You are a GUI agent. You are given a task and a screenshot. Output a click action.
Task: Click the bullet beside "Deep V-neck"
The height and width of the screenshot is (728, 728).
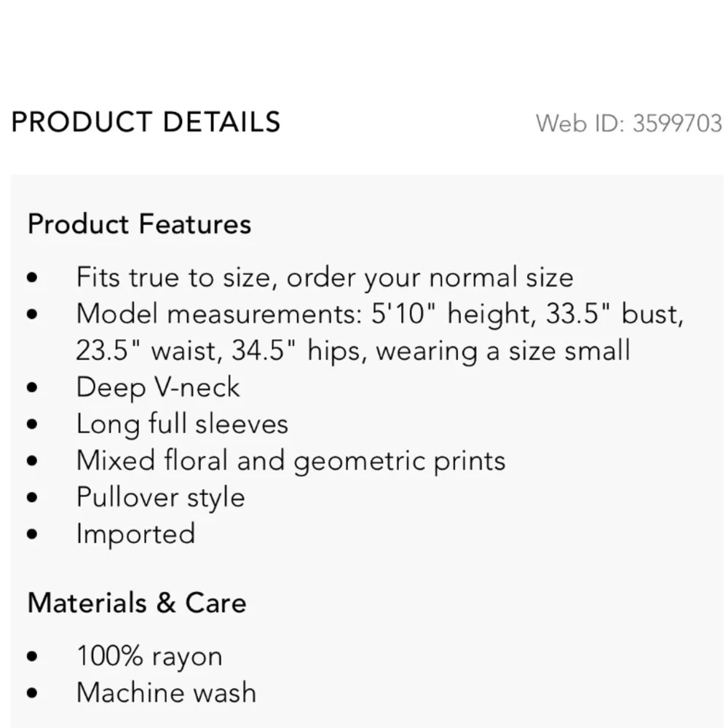[32, 388]
